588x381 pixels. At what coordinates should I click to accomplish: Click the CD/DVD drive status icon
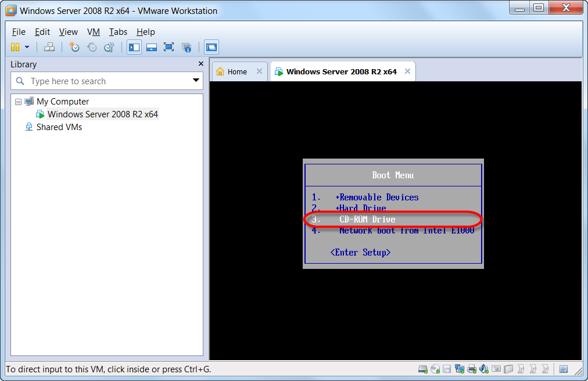(435, 369)
